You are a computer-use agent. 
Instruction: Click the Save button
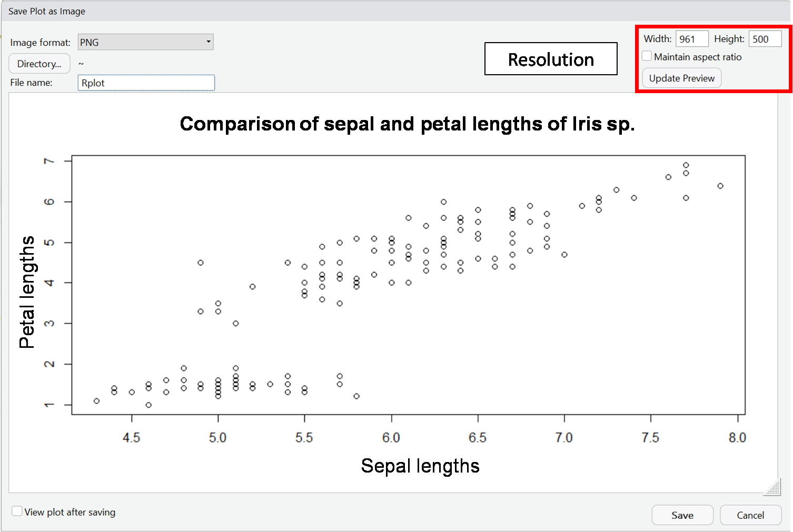[682, 515]
